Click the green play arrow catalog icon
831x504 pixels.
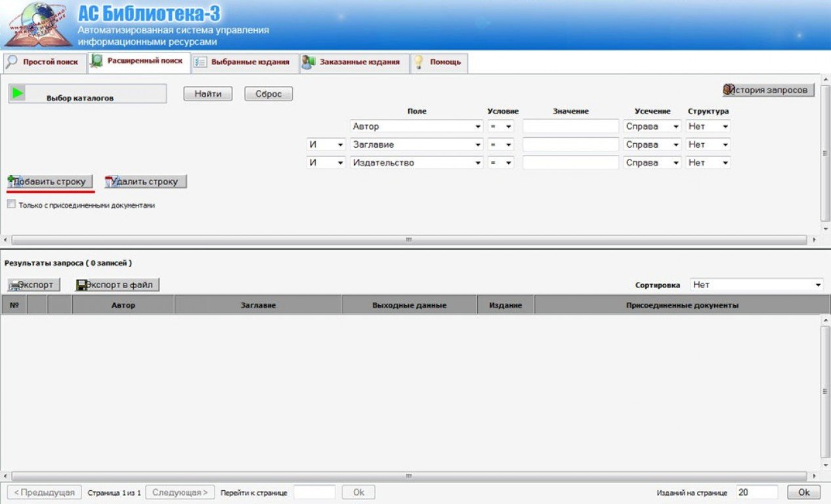[18, 93]
